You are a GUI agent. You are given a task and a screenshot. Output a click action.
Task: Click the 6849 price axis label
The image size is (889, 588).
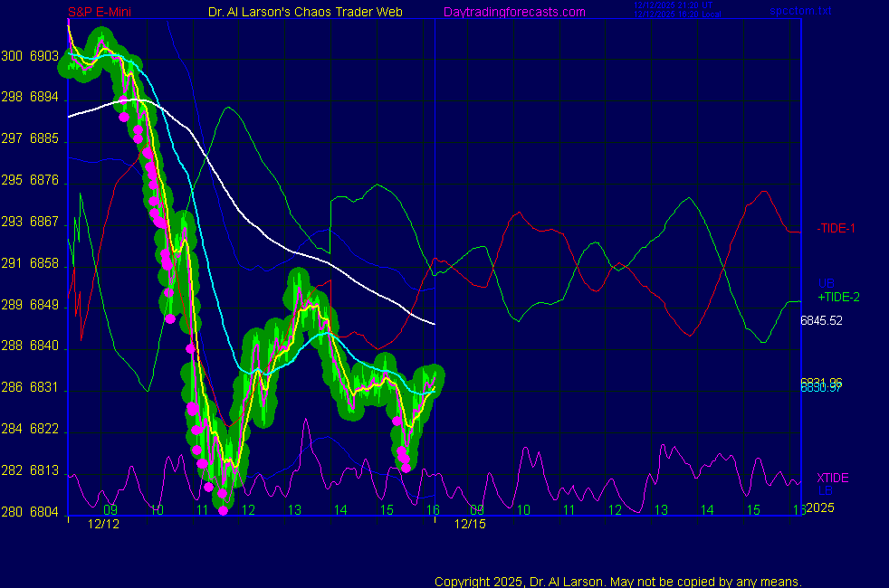click(44, 305)
